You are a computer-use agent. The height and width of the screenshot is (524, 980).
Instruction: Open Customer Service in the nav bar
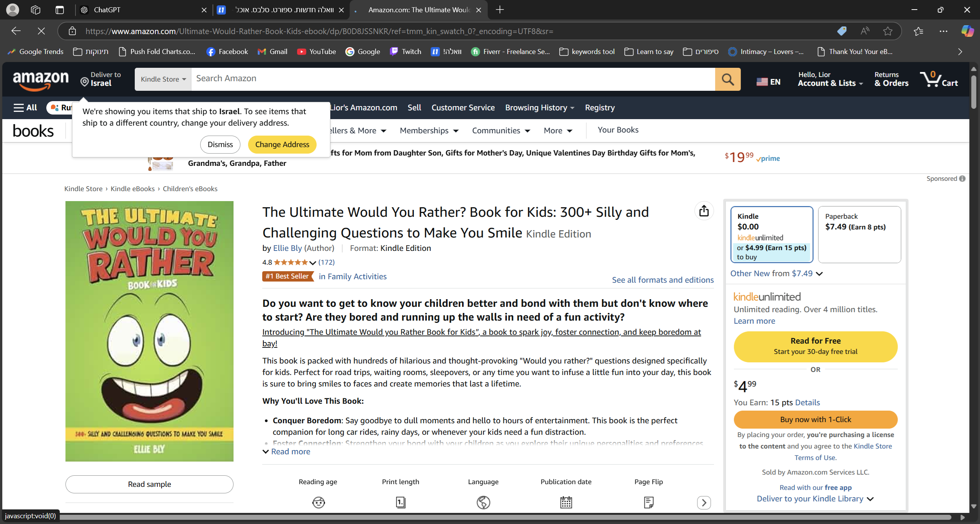pyautogui.click(x=463, y=108)
